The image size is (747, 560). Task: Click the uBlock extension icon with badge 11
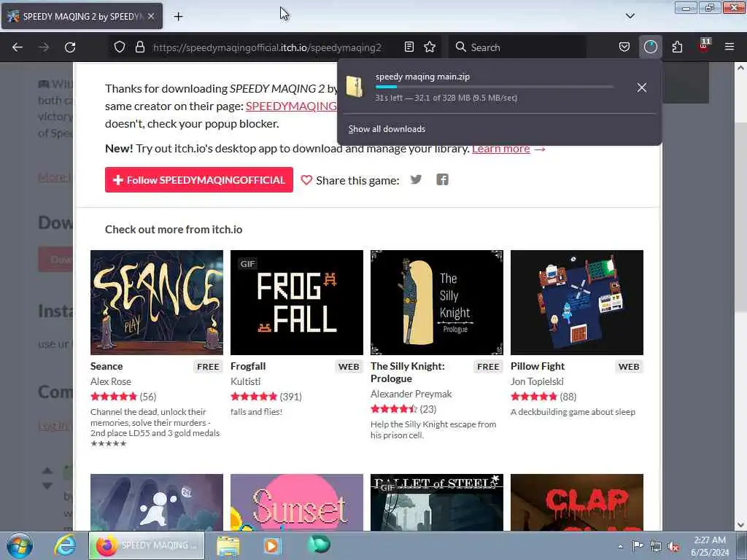(704, 46)
